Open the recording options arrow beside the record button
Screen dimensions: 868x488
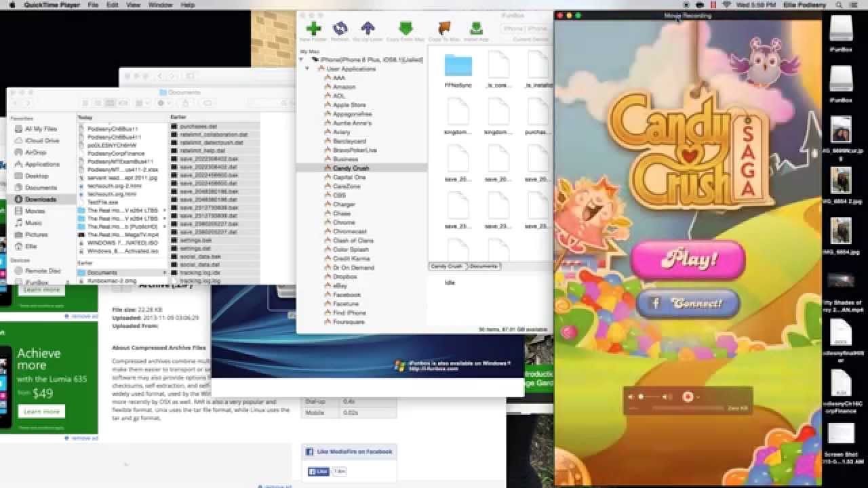pyautogui.click(x=698, y=396)
